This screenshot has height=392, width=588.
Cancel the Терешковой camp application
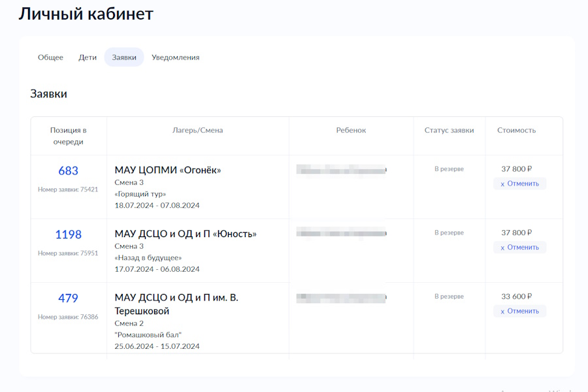pyautogui.click(x=519, y=311)
